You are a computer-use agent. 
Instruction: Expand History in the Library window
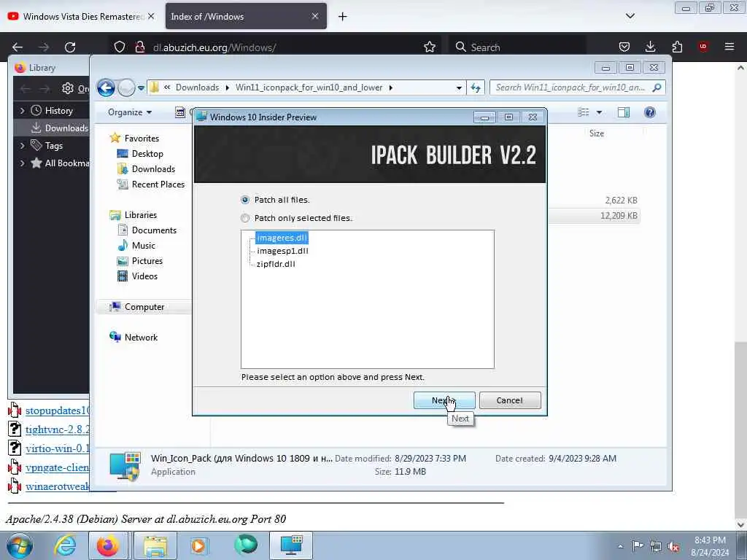(23, 111)
